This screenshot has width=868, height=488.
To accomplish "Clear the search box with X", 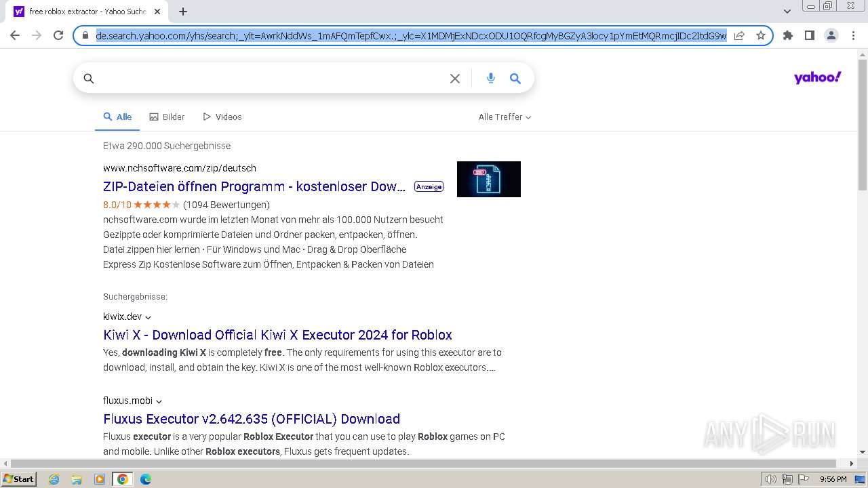I will pos(455,79).
